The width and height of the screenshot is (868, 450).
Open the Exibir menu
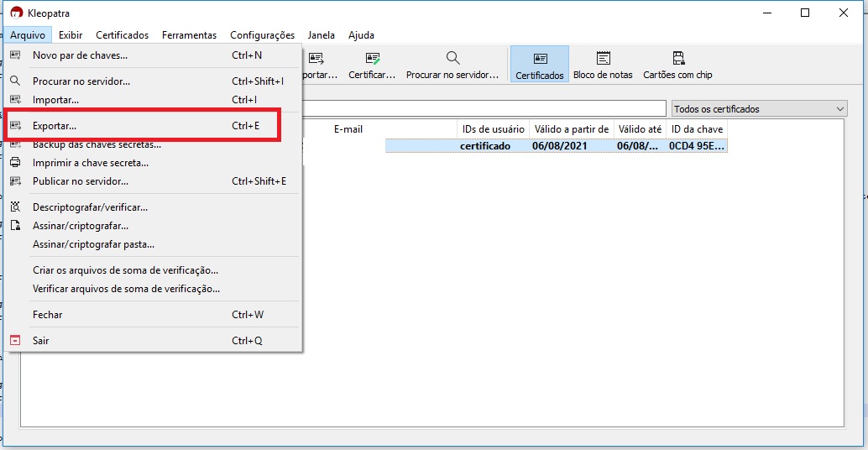[x=71, y=35]
